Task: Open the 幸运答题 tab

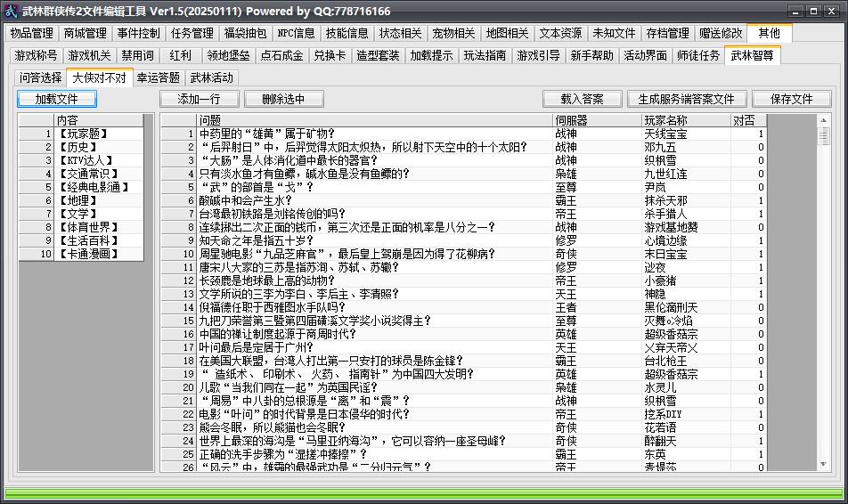Action: (159, 77)
